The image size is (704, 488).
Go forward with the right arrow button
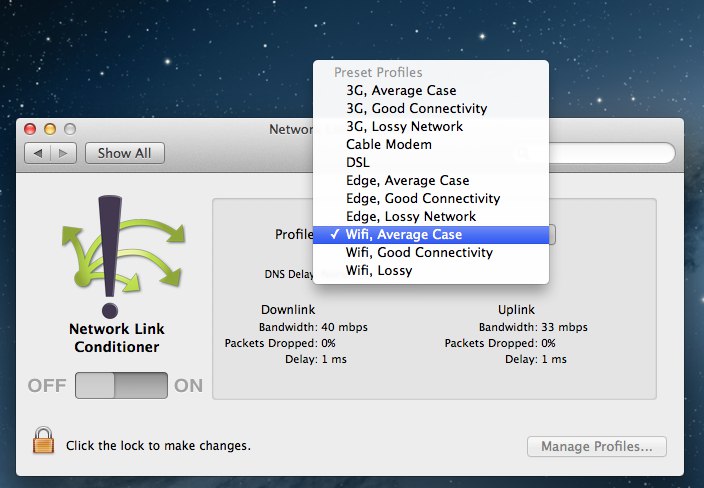[x=63, y=154]
